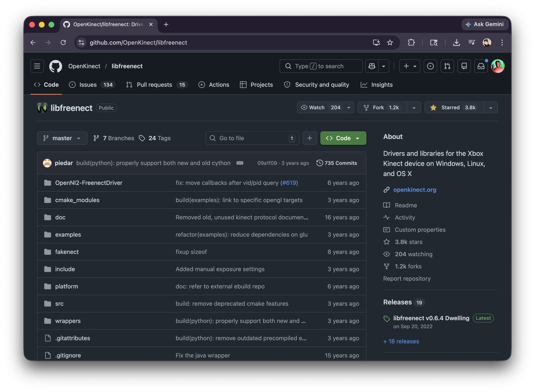Open browser extensions via the puzzle icon
Viewport: 535px width, 392px height.
click(x=411, y=43)
